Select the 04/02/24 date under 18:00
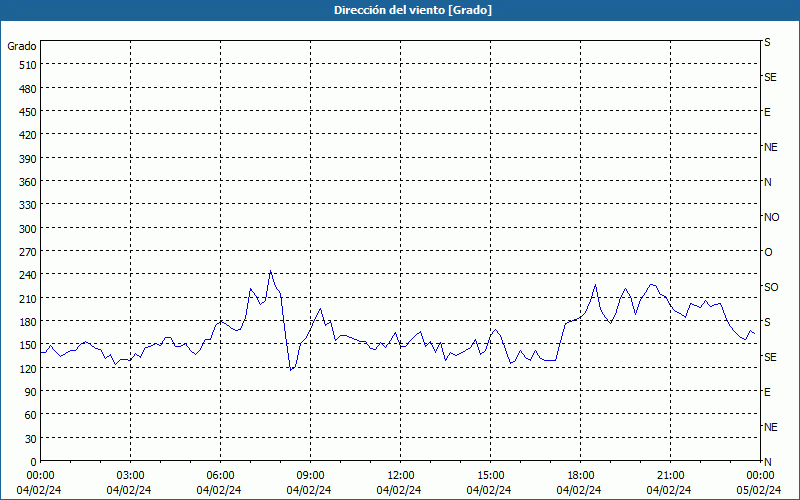 click(x=579, y=490)
